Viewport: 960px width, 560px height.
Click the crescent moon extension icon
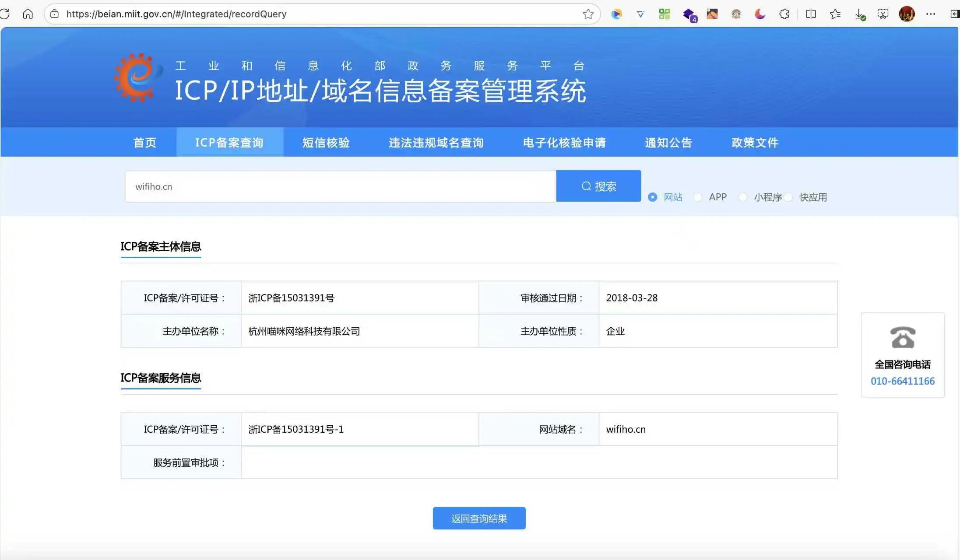760,14
